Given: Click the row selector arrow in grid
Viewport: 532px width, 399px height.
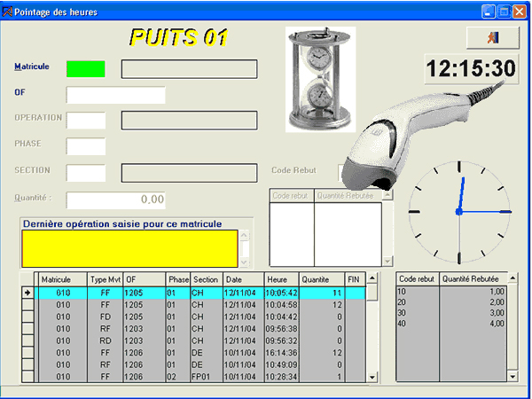Looking at the screenshot, I should point(27,293).
